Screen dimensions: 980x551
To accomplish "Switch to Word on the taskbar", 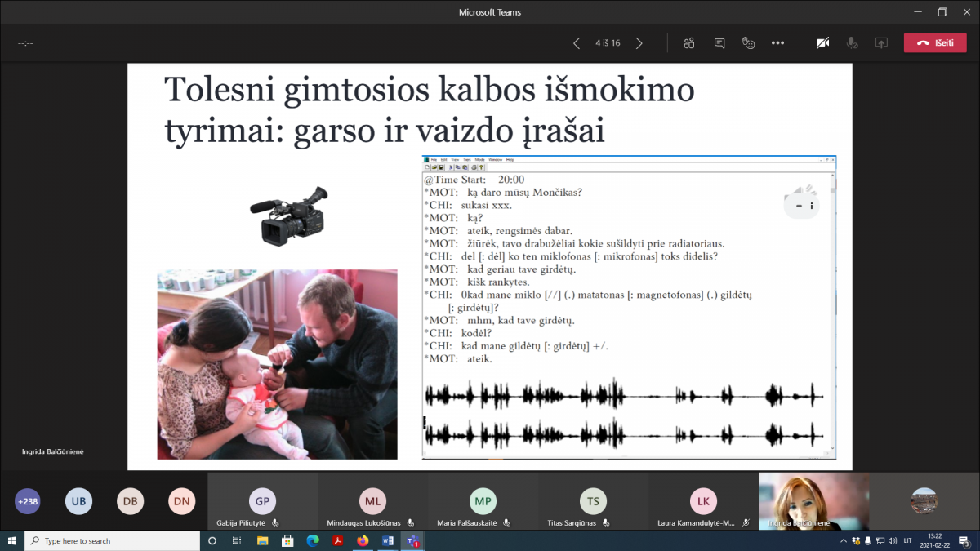I will coord(388,540).
